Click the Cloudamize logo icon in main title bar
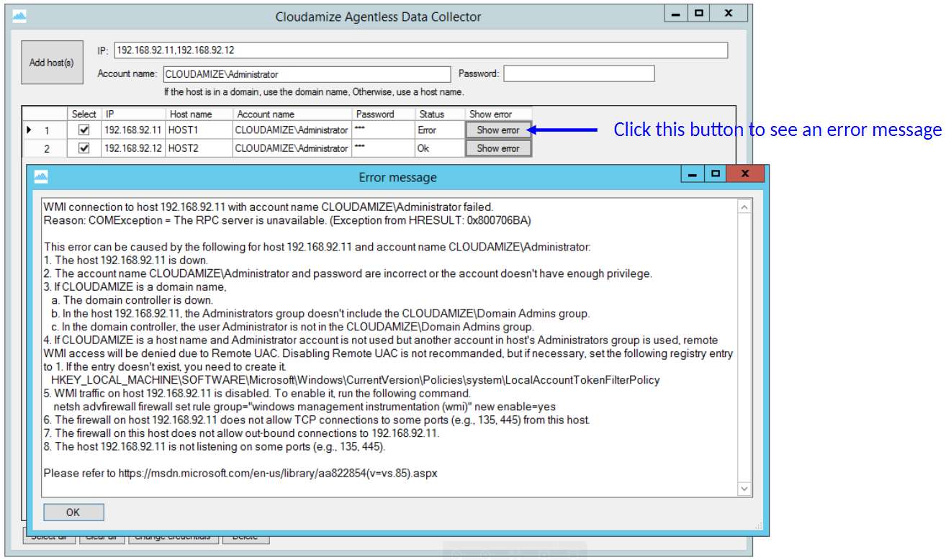 pos(19,17)
